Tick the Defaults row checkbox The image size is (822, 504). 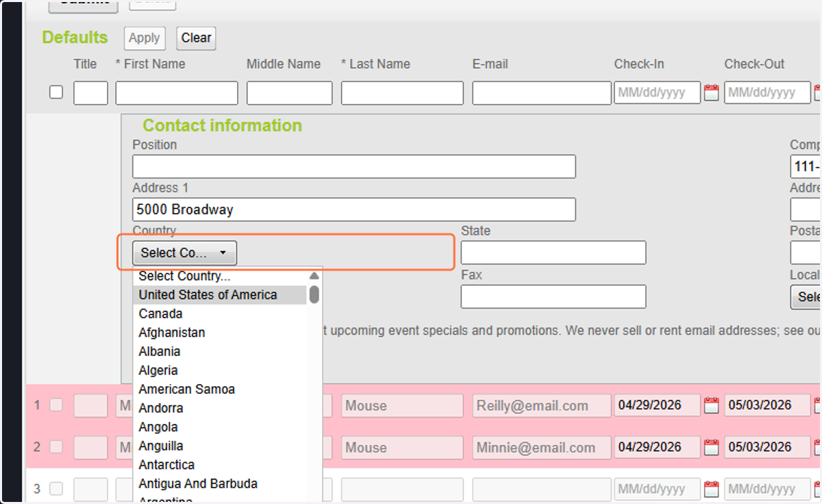click(x=56, y=92)
